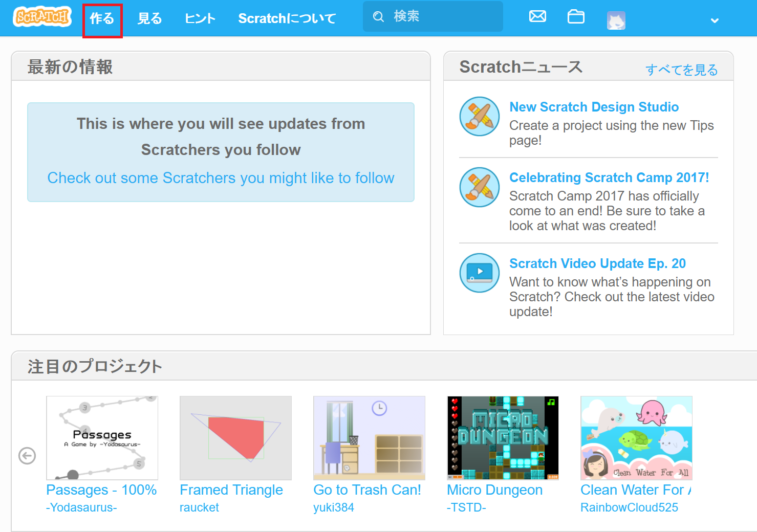The height and width of the screenshot is (532, 757).
Task: Click 'Want to know what's happening' text
Action: click(612, 297)
